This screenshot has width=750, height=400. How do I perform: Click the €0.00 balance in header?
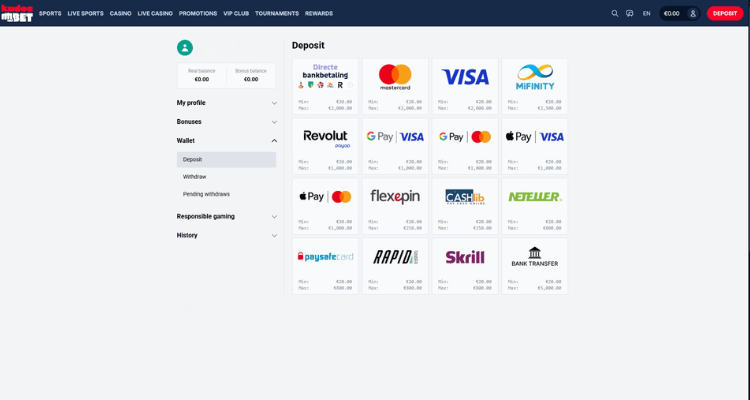tap(672, 13)
